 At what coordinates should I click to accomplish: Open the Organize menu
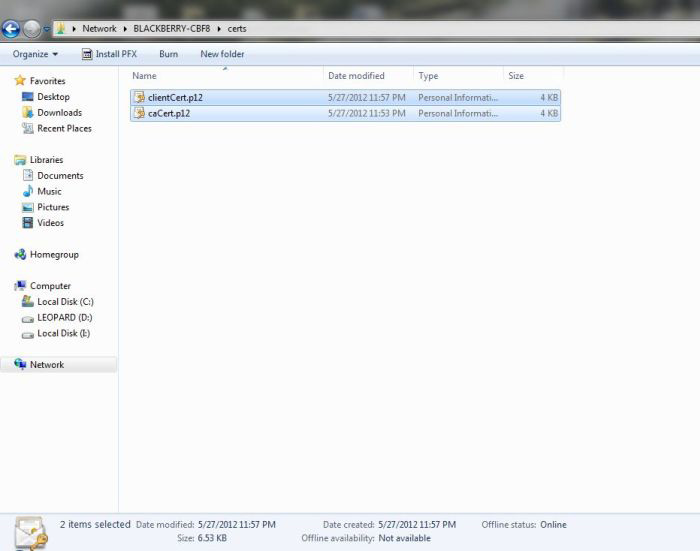point(35,54)
